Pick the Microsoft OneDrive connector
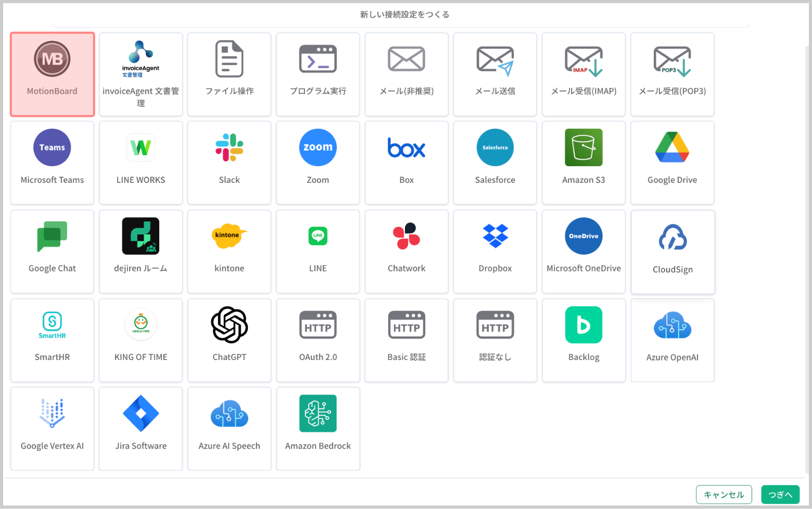Image resolution: width=812 pixels, height=509 pixels. coord(584,252)
